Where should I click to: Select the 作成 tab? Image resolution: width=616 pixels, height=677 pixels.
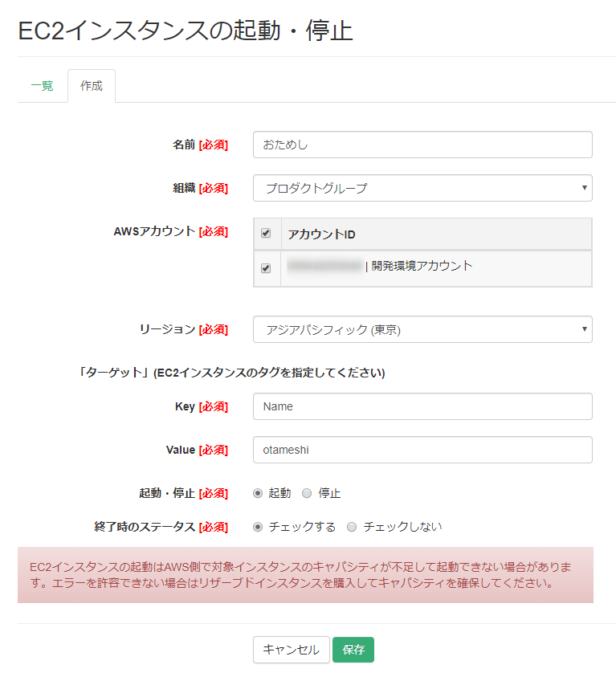pyautogui.click(x=91, y=85)
